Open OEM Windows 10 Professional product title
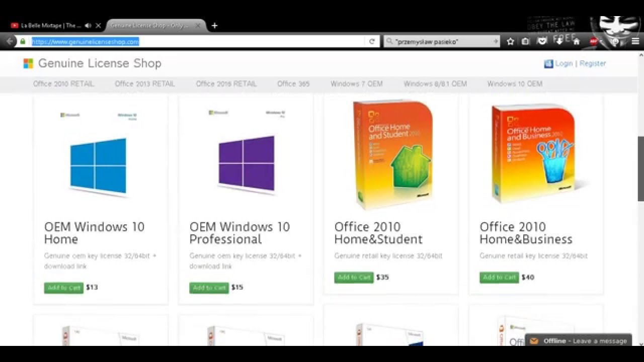The image size is (644, 362). coord(240,233)
